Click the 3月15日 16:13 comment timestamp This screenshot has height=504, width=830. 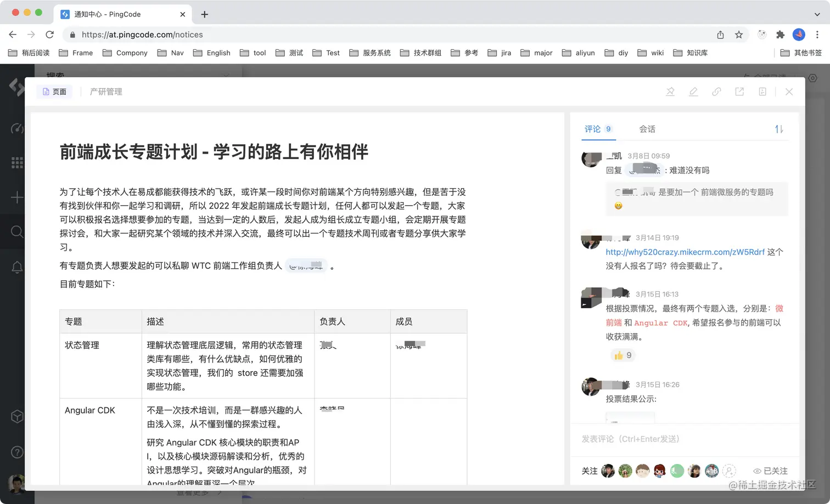[657, 294]
